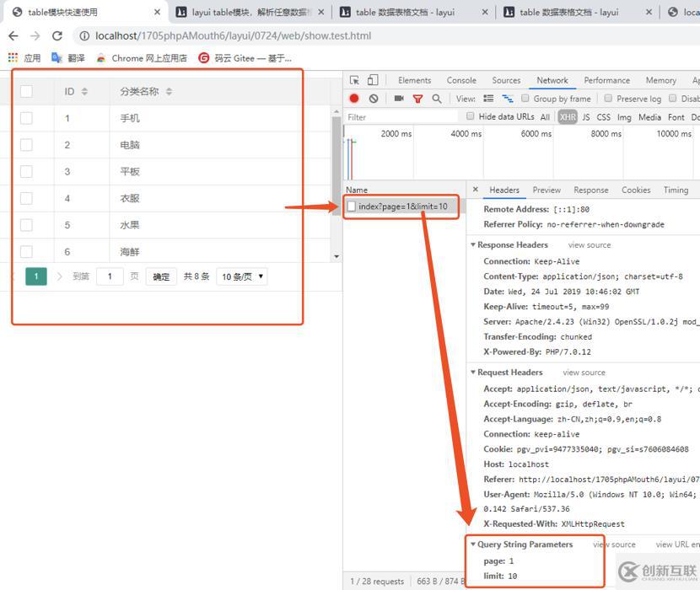Filter requests by Img type
Viewport: 700px width, 590px height.
click(x=624, y=117)
